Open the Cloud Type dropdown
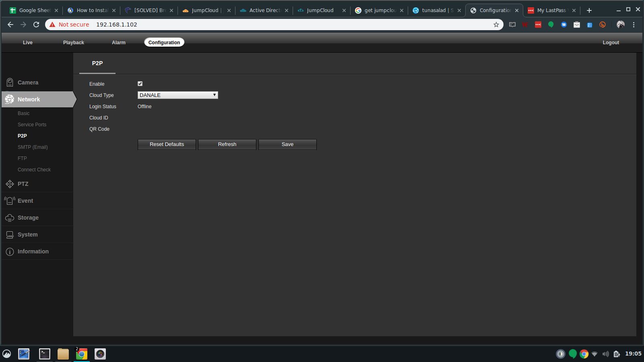644x362 pixels. pyautogui.click(x=178, y=95)
